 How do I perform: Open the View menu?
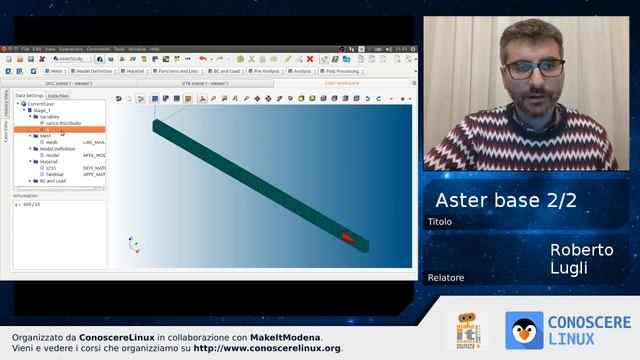(50, 49)
